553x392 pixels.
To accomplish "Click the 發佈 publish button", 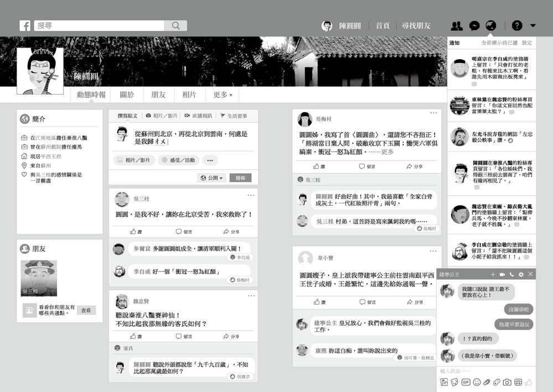I will click(240, 178).
